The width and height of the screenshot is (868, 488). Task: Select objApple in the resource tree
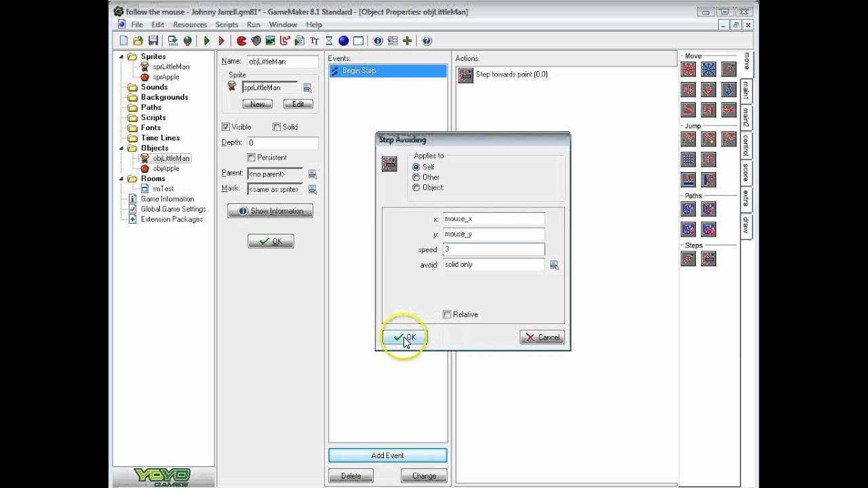pyautogui.click(x=166, y=168)
